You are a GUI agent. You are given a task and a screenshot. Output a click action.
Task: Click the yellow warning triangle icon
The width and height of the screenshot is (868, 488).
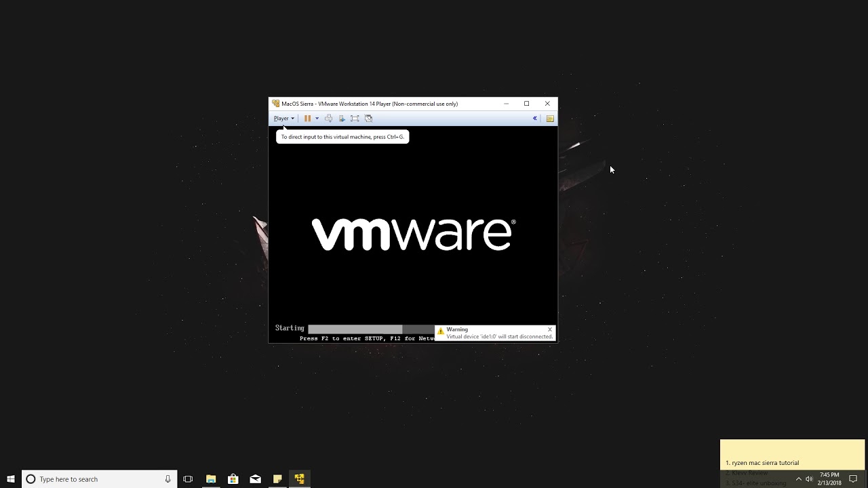441,331
